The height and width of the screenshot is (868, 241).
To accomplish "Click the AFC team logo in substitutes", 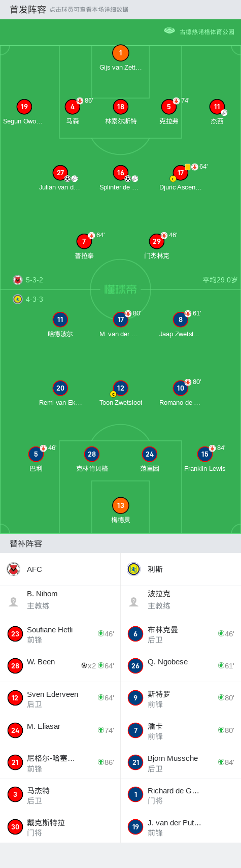I will (x=14, y=569).
